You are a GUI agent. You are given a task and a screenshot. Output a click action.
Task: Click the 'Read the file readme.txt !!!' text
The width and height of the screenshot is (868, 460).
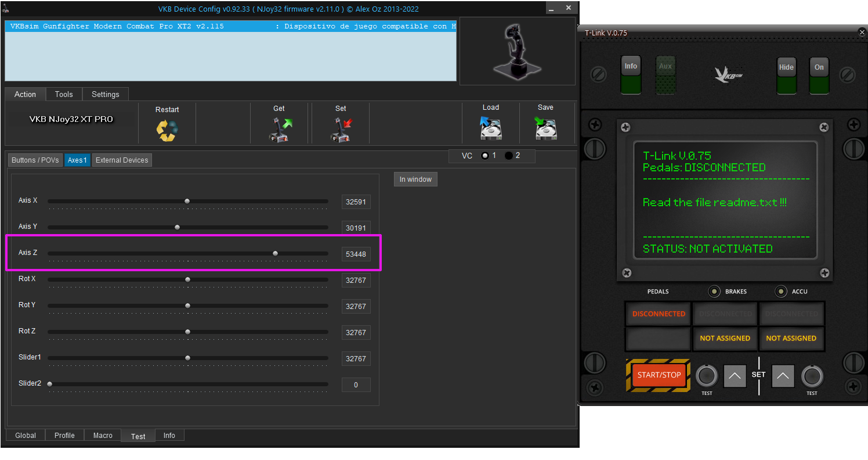click(x=715, y=202)
